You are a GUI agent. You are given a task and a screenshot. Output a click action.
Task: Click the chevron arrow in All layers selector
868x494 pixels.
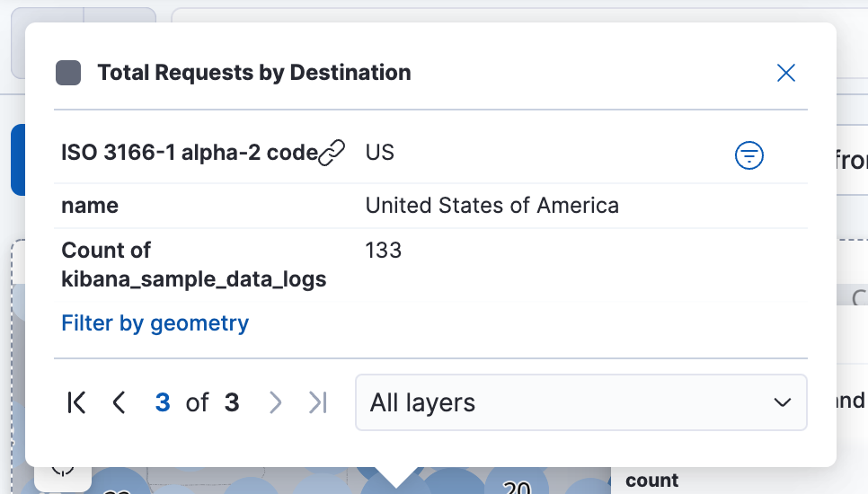(x=782, y=403)
